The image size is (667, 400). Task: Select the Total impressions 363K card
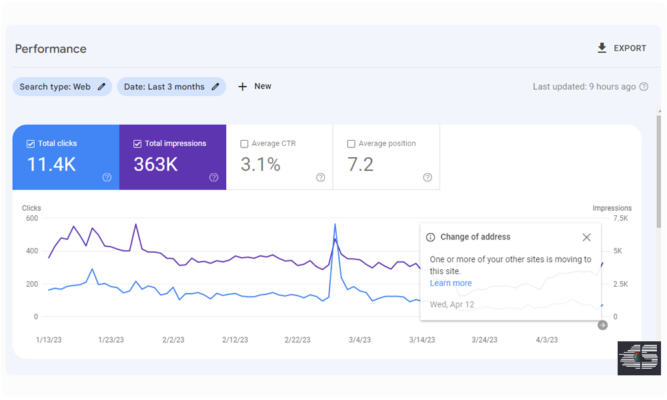pyautogui.click(x=173, y=157)
